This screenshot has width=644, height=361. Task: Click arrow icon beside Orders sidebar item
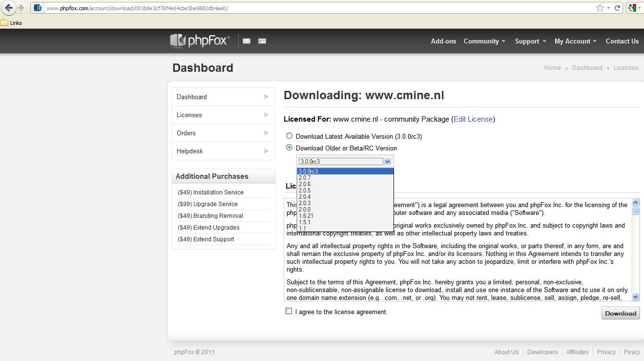[266, 133]
